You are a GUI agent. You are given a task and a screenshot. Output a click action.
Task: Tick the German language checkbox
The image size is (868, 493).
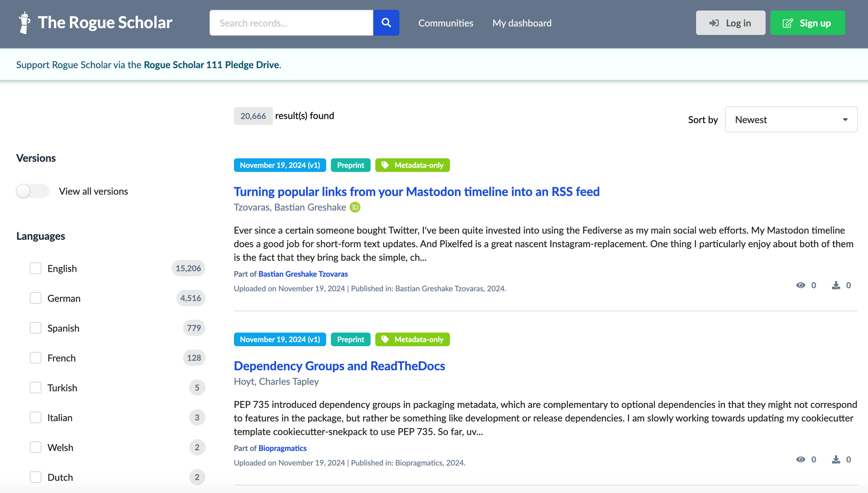pyautogui.click(x=36, y=298)
